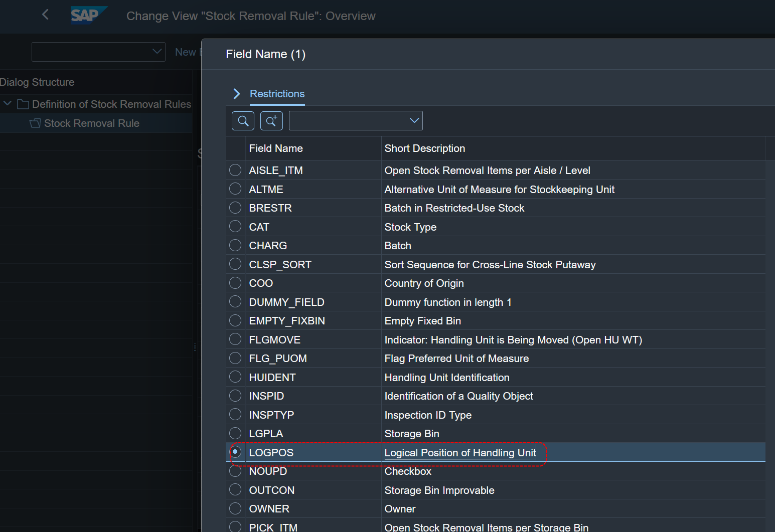Screen dimensions: 775x532
Task: Click the back arrow in header
Action: coord(46,15)
